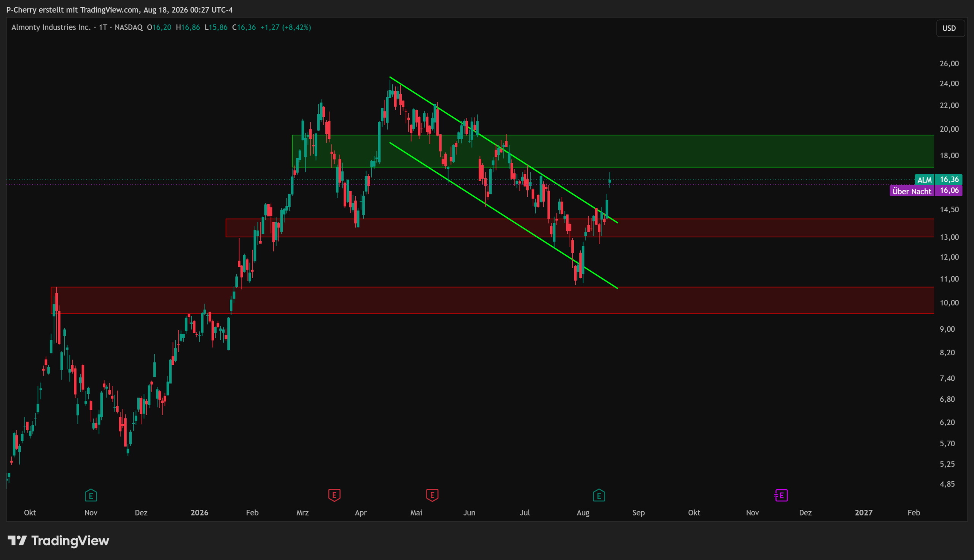
Task: Click the Mai time axis label
Action: coord(416,513)
